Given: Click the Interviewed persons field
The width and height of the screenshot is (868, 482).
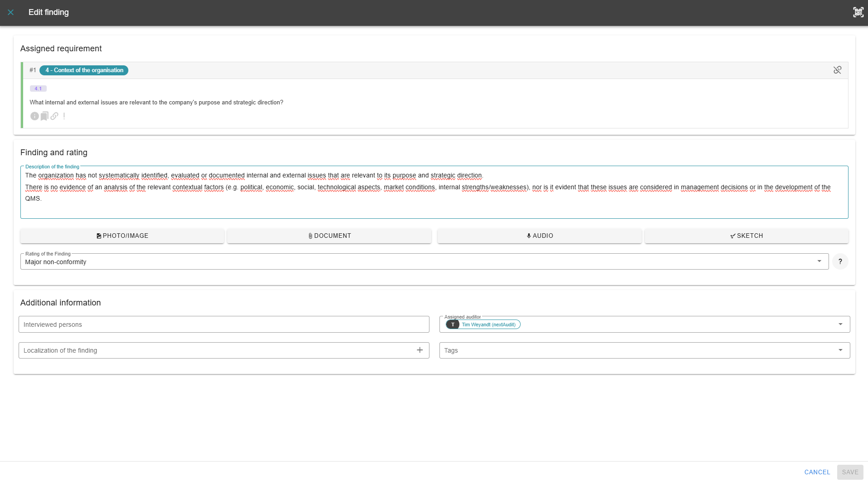Looking at the screenshot, I should click(x=224, y=325).
